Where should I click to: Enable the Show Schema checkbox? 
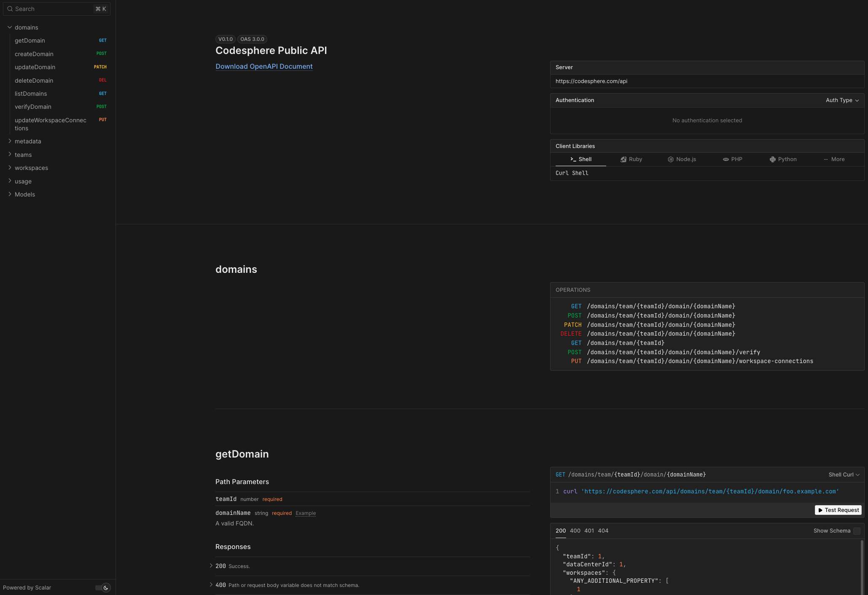tap(857, 531)
